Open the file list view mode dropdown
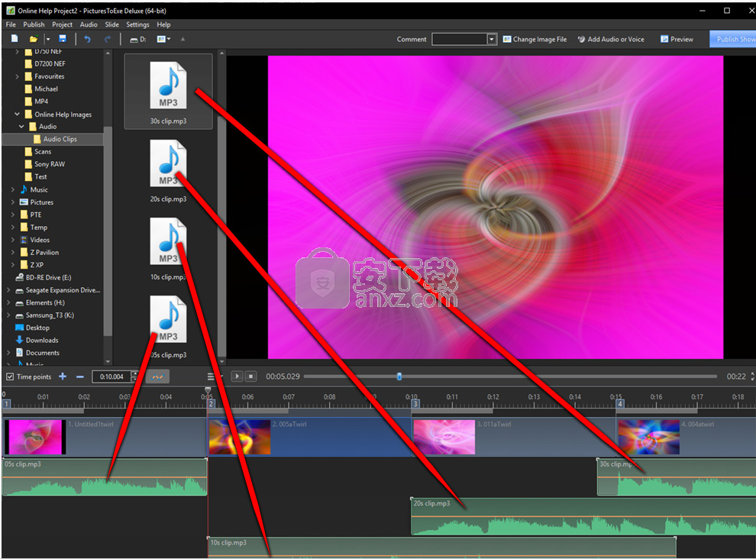The image size is (756, 559). [163, 39]
